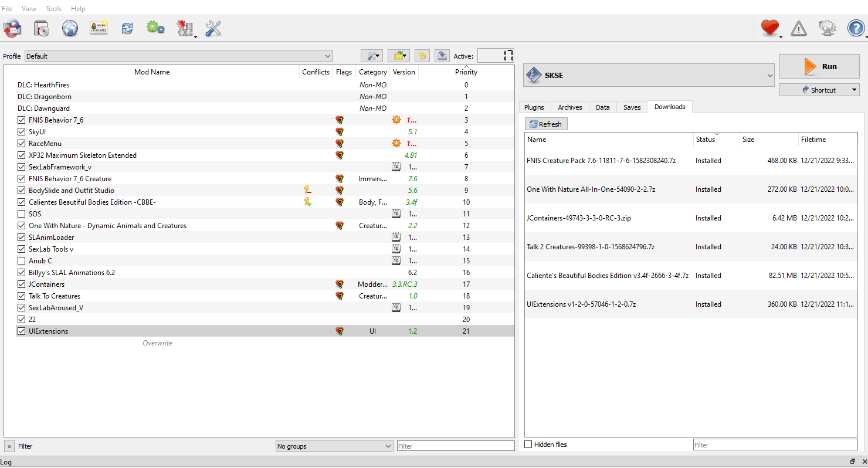Click the restore backup icon beside Active counter
The image size is (868, 468).
coord(422,56)
